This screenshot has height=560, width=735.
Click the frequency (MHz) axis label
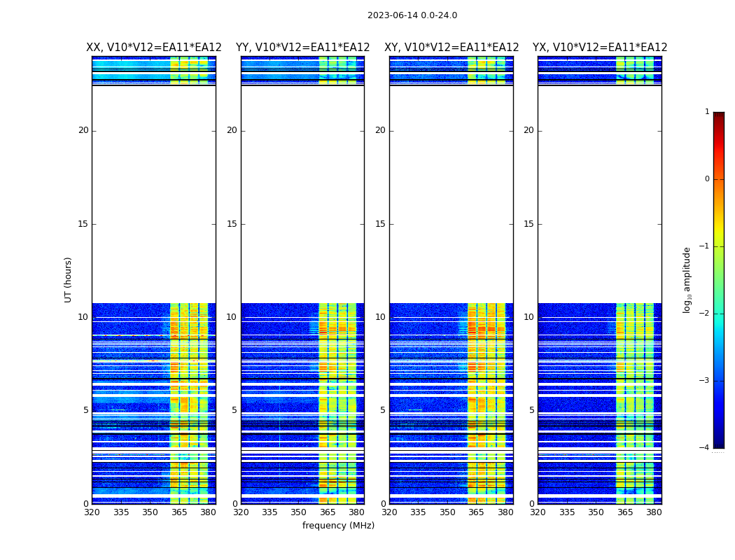[338, 526]
